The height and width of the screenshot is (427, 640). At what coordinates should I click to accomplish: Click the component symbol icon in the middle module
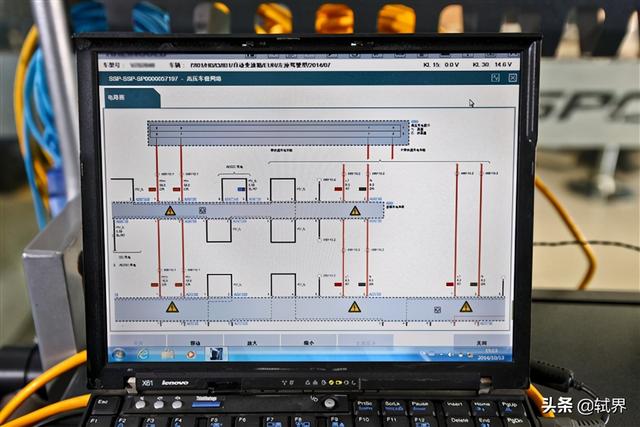(x=202, y=211)
